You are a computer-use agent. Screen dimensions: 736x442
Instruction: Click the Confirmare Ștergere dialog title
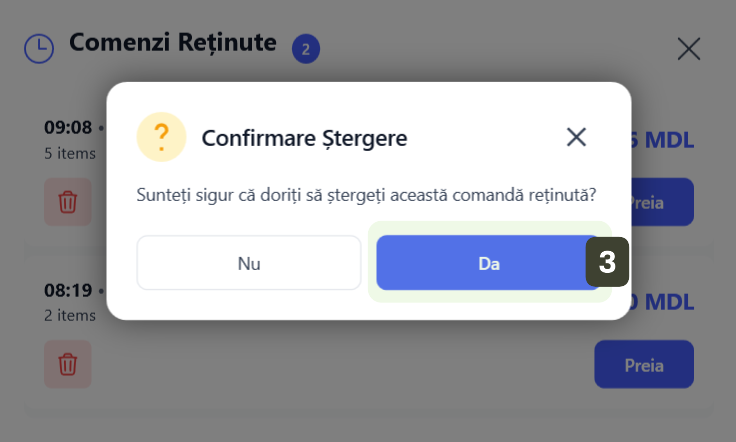click(304, 138)
